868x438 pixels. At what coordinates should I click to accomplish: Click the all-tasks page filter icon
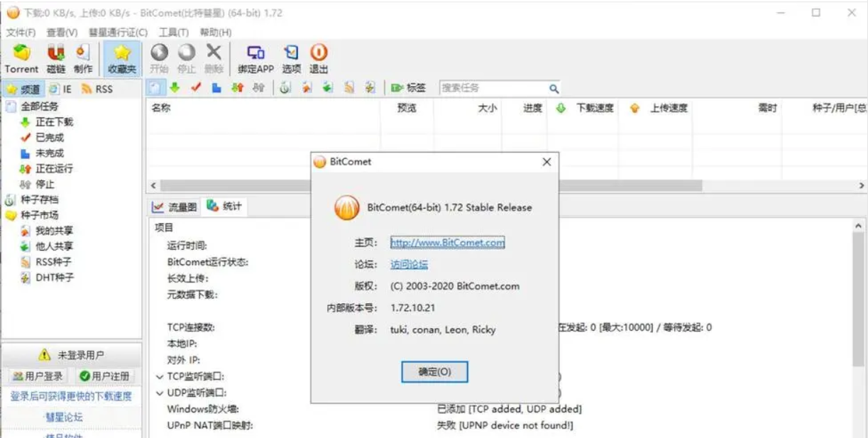(155, 87)
